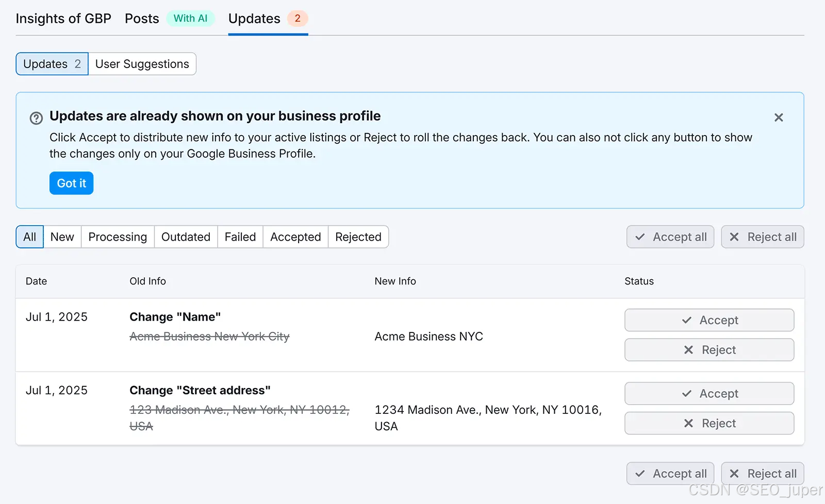Switch to the Posts tab
The image size is (825, 504).
[x=142, y=19]
